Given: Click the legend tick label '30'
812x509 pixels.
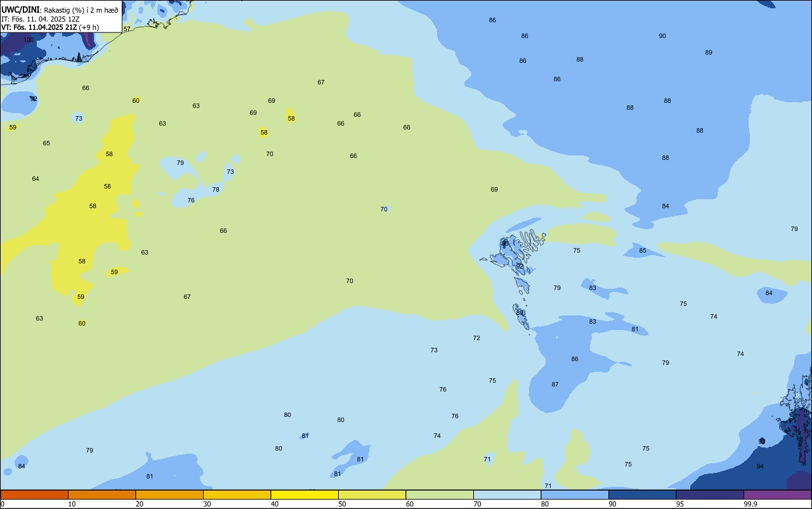Looking at the screenshot, I should [207, 504].
